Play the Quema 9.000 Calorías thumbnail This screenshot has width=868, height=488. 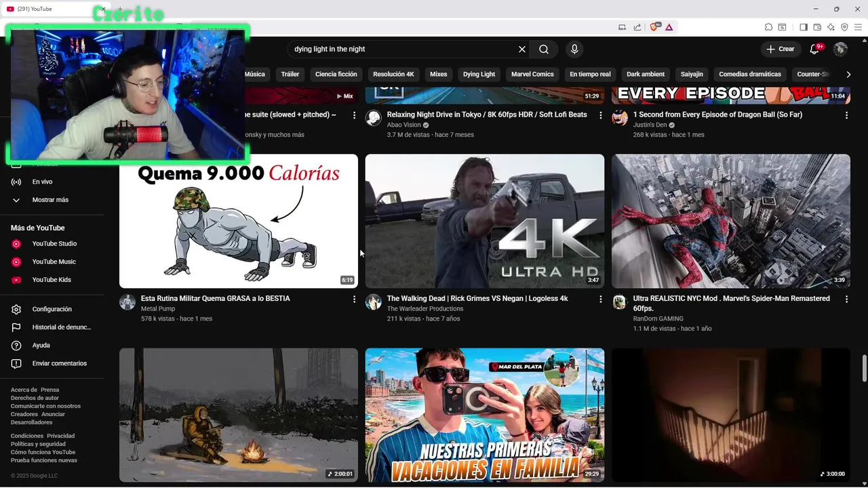pyautogui.click(x=239, y=221)
